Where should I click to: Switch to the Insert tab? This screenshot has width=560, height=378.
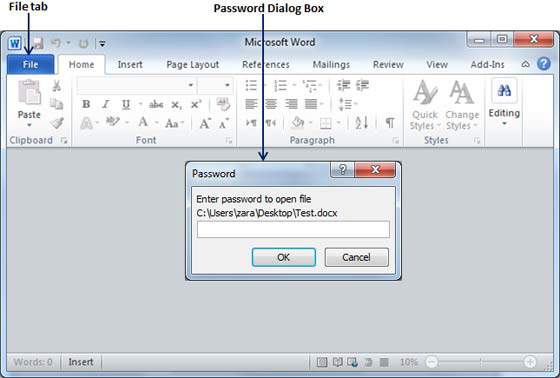[x=130, y=65]
